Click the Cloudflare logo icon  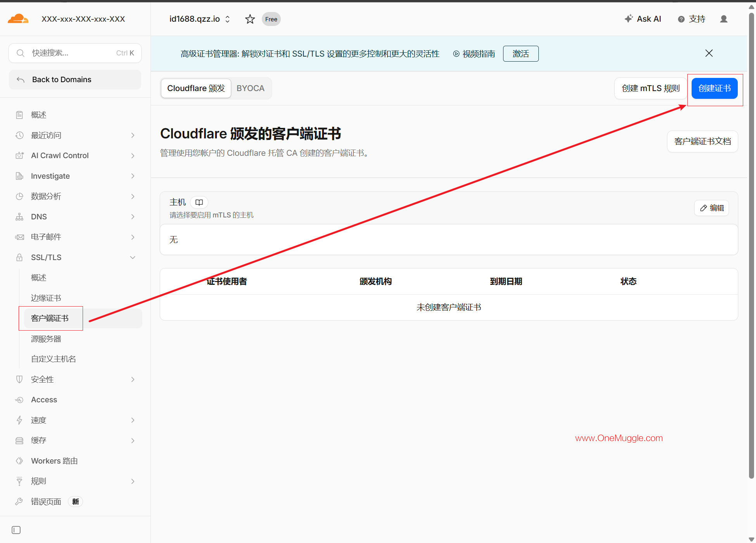(x=18, y=19)
